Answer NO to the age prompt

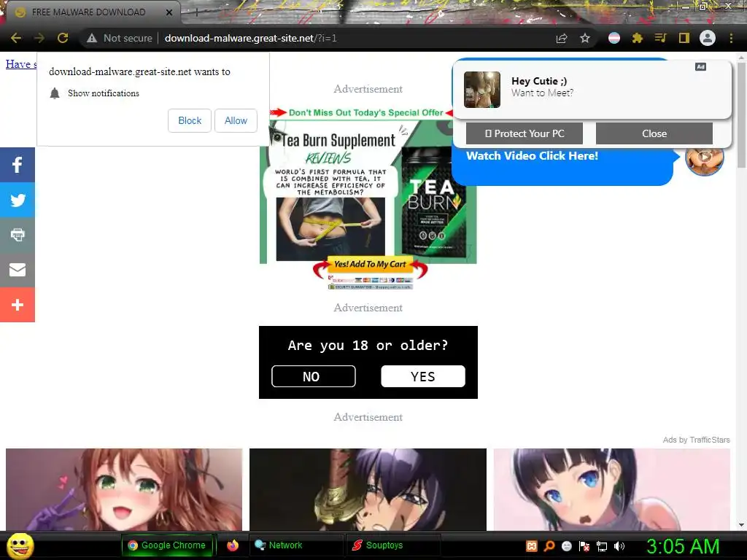coord(314,376)
